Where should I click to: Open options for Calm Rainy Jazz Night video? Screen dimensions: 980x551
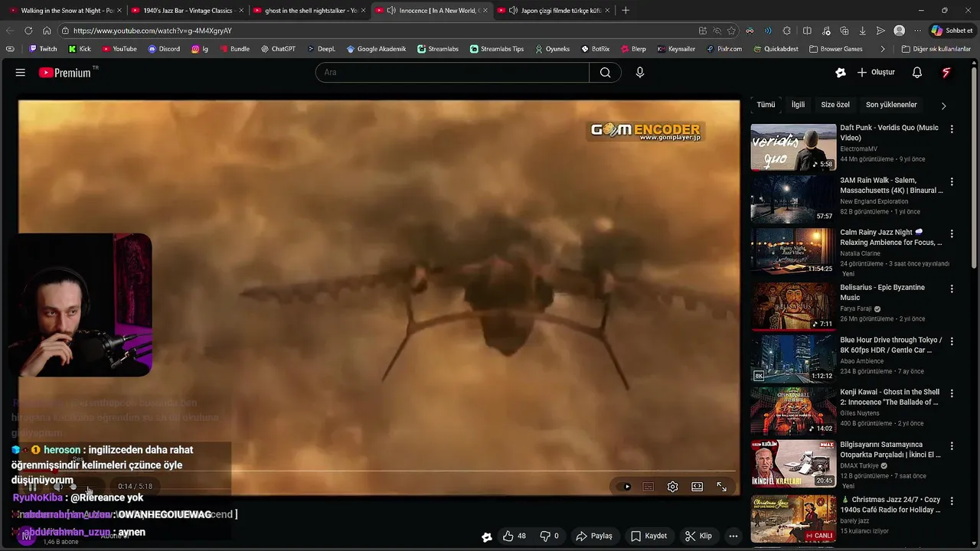(952, 233)
